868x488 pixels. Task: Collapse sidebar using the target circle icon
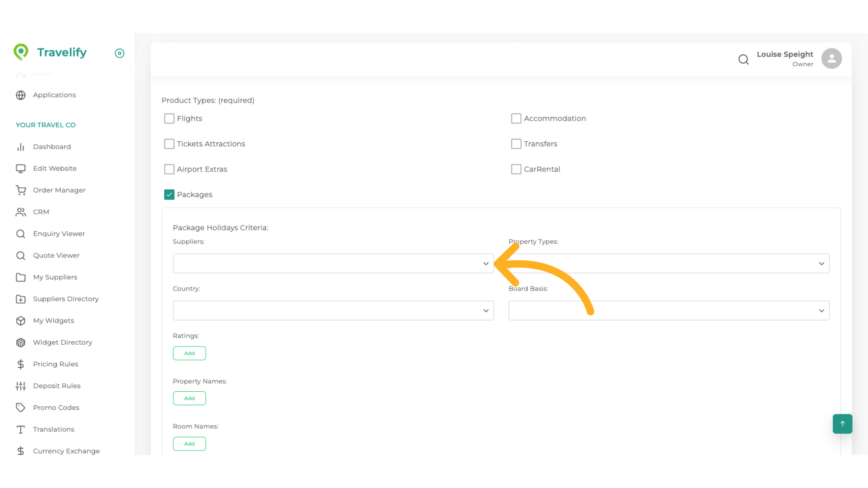point(119,53)
